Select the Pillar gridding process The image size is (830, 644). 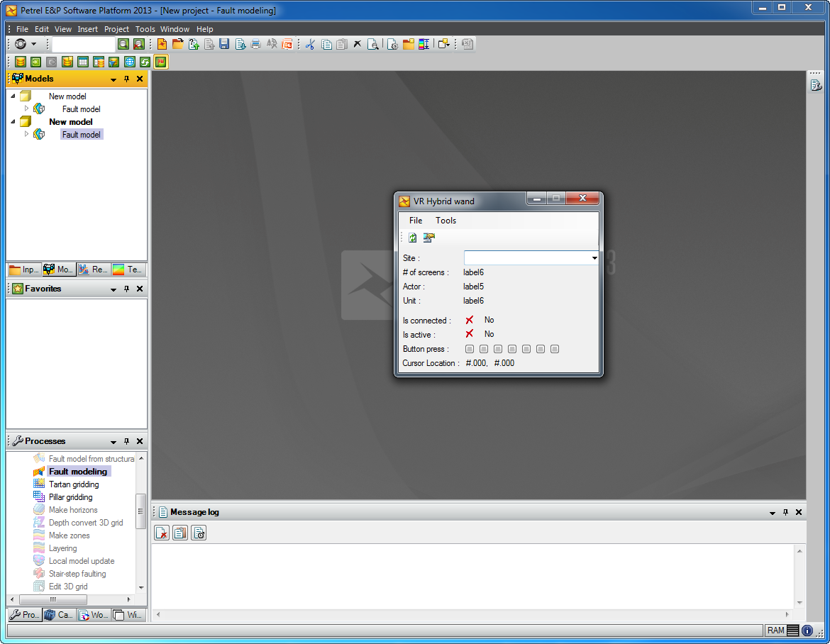(x=70, y=497)
